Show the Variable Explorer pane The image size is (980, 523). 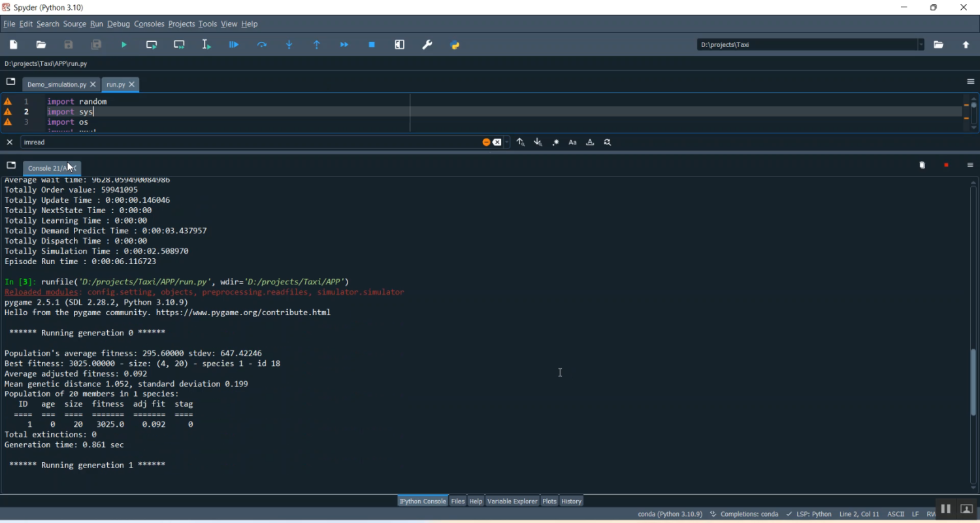(512, 501)
